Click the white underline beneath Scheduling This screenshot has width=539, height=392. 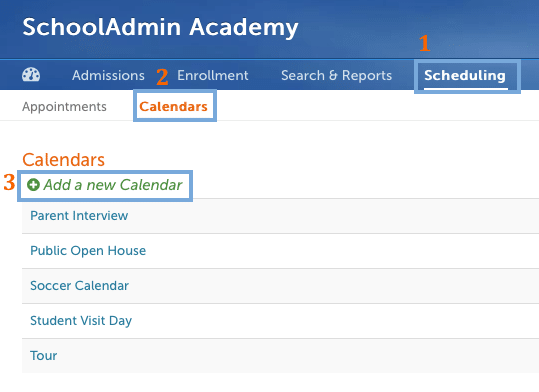pyautogui.click(x=466, y=89)
